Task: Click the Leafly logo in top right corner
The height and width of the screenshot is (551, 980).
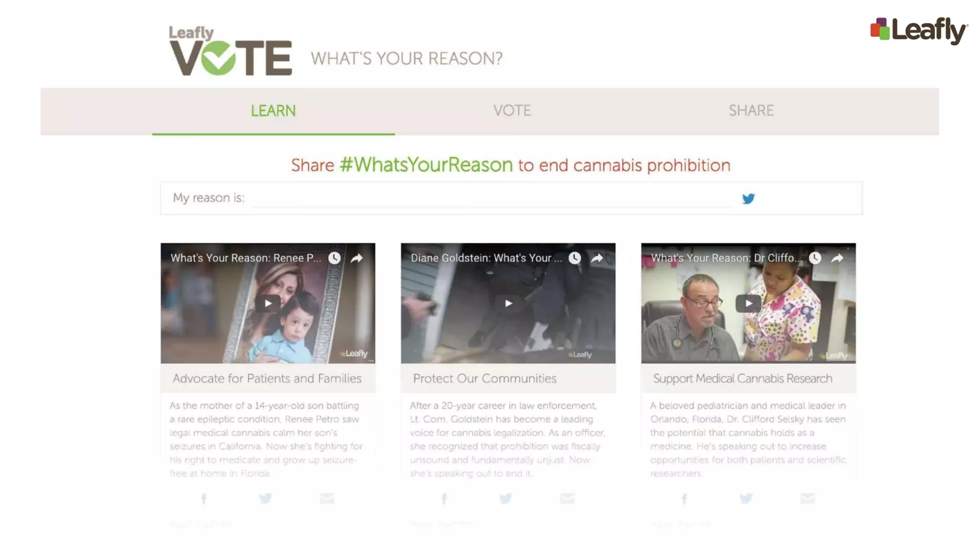Action: (919, 30)
